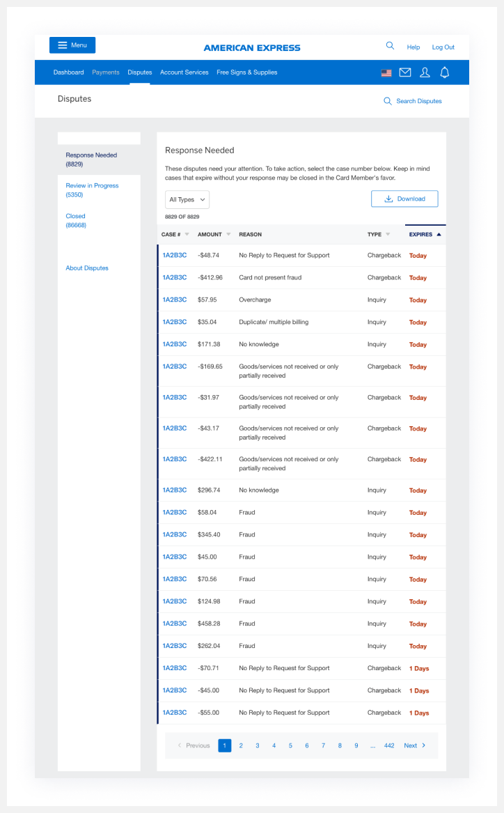Image resolution: width=504 pixels, height=813 pixels.
Task: Check alerts via the bell icon
Action: click(x=444, y=72)
